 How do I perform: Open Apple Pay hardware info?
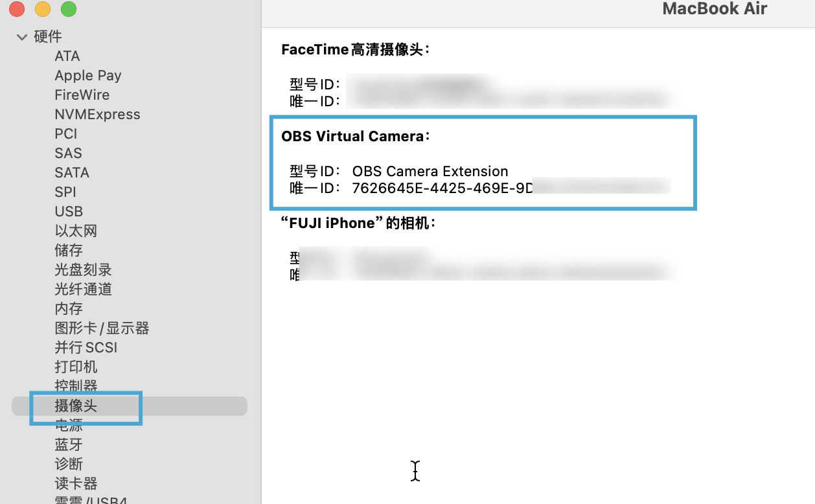pos(88,76)
